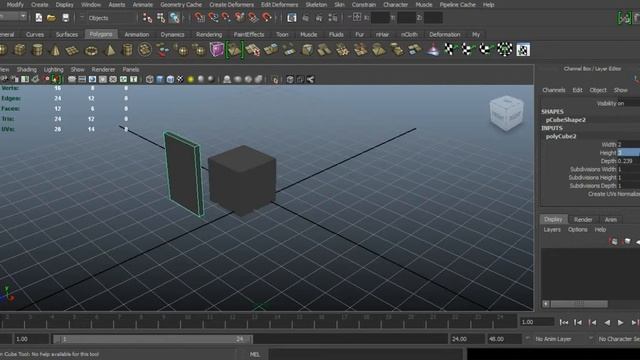Play the animation forwards
Screen dimensions: 640x360
[x=620, y=322]
